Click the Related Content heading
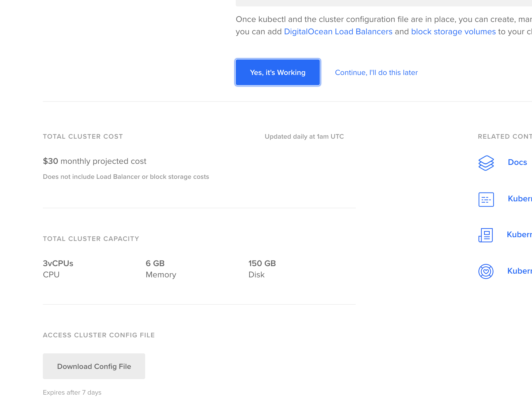Viewport: 532px width, 408px height. pyautogui.click(x=504, y=137)
